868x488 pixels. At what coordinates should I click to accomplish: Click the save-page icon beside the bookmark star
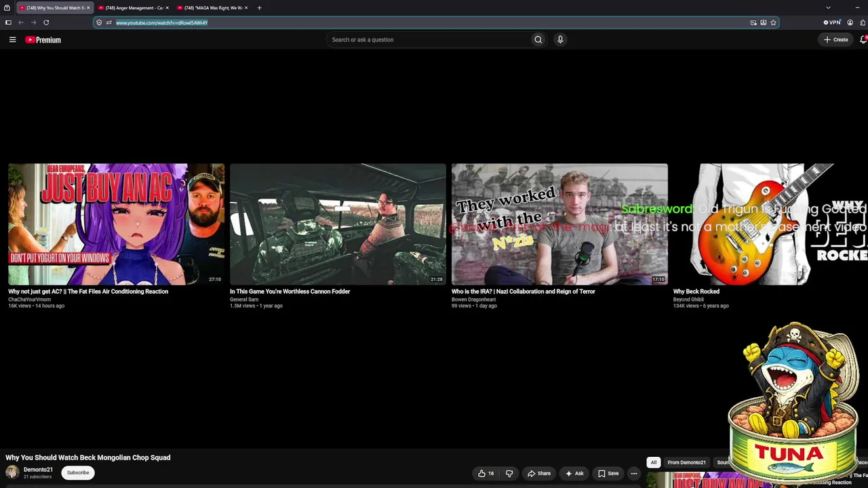point(763,22)
